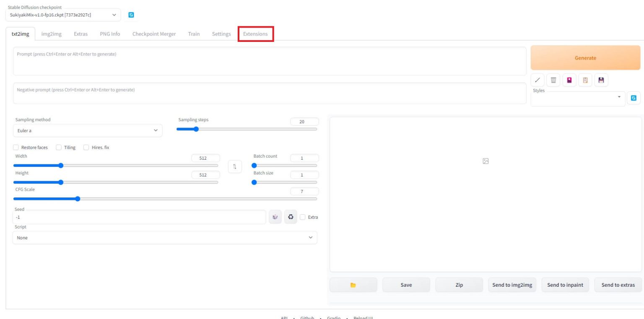This screenshot has height=319, width=644.
Task: Reuse the last seed with the recycle icon
Action: point(291,217)
